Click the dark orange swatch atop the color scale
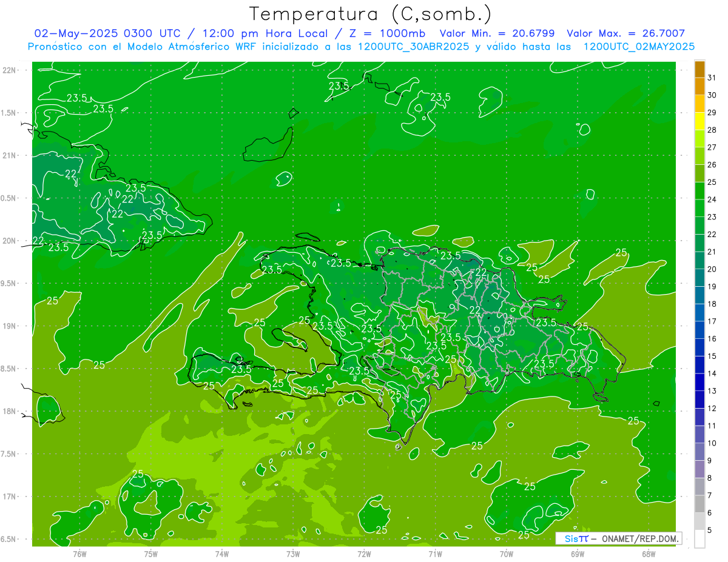Screen dimensions: 728x562 point(699,69)
